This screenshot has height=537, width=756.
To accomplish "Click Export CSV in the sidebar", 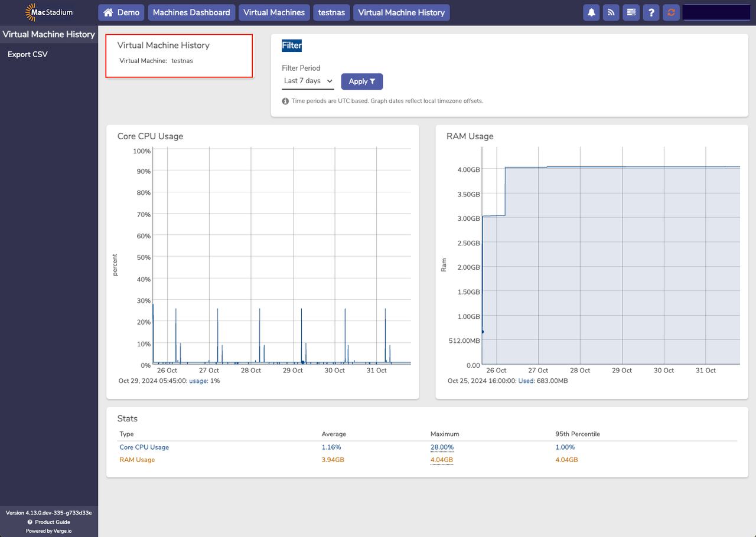I will point(28,54).
